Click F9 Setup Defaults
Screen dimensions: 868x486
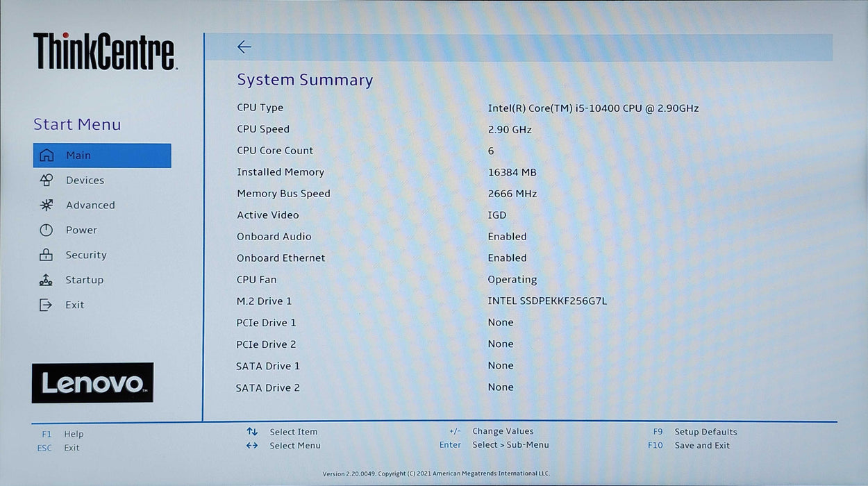click(x=695, y=432)
